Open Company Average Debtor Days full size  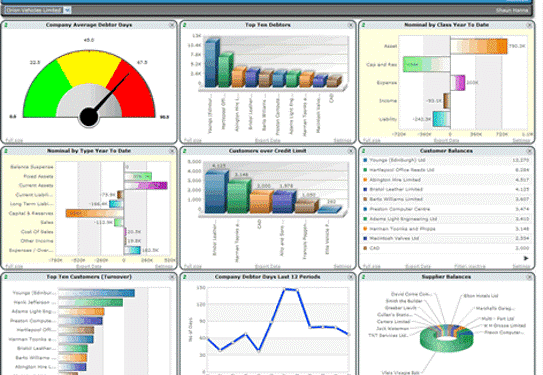[x=14, y=140]
